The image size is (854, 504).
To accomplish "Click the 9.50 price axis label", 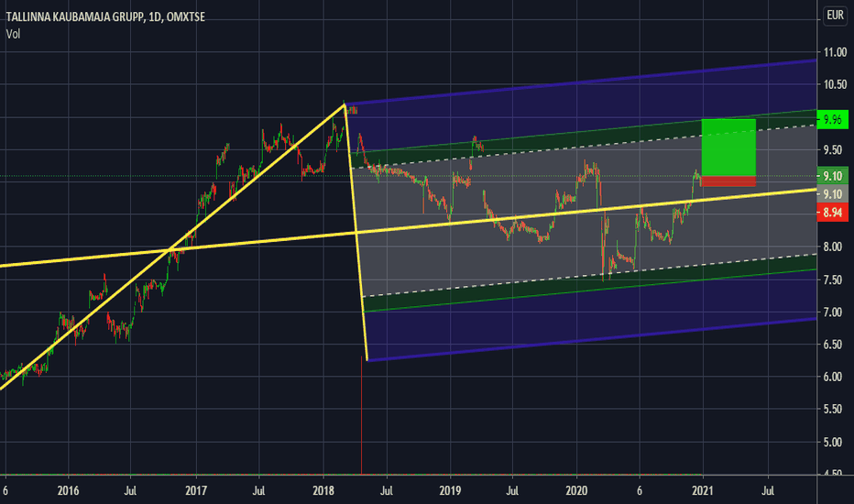I will [835, 150].
